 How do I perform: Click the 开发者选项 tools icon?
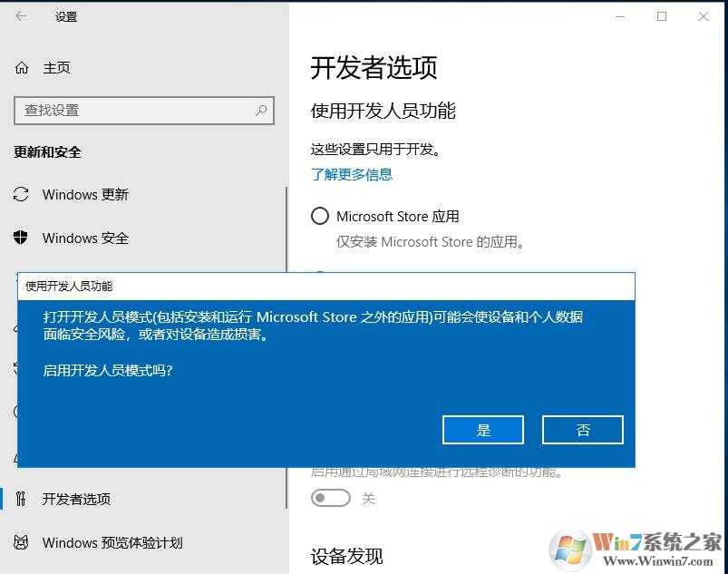[21, 499]
